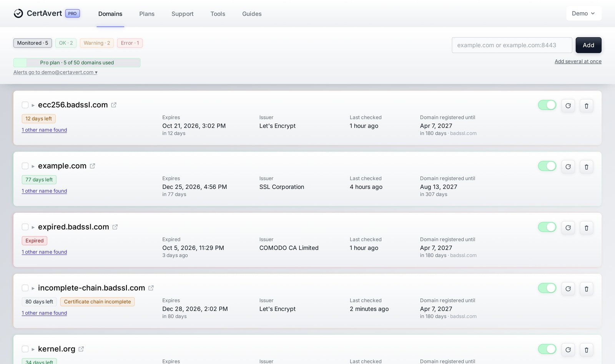Go to the Plans tab
This screenshot has width=615, height=364.
point(147,14)
